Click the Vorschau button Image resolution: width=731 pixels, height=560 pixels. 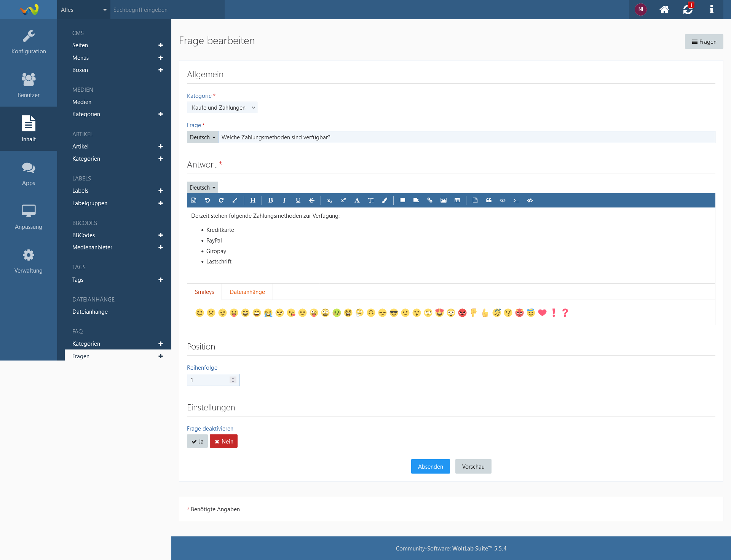pos(473,466)
